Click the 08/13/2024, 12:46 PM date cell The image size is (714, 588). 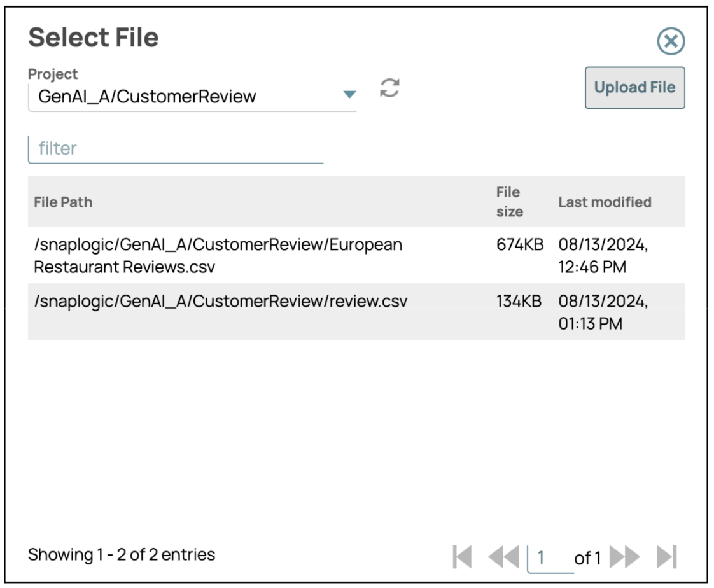coord(603,256)
